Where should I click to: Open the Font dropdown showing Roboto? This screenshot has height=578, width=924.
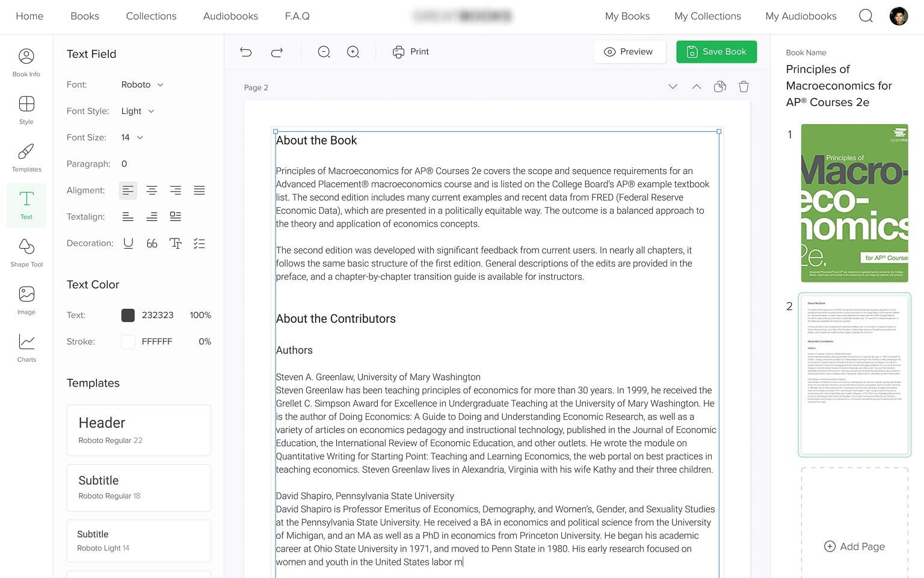tap(143, 85)
